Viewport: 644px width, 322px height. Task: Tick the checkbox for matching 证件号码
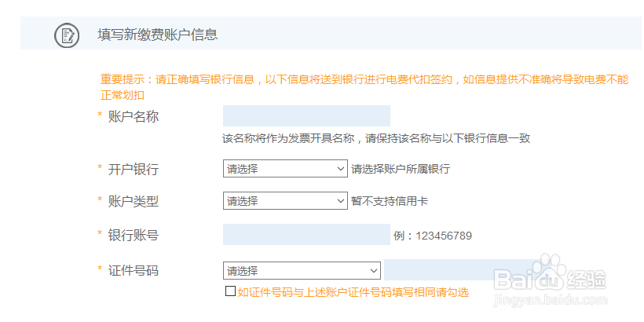point(230,291)
